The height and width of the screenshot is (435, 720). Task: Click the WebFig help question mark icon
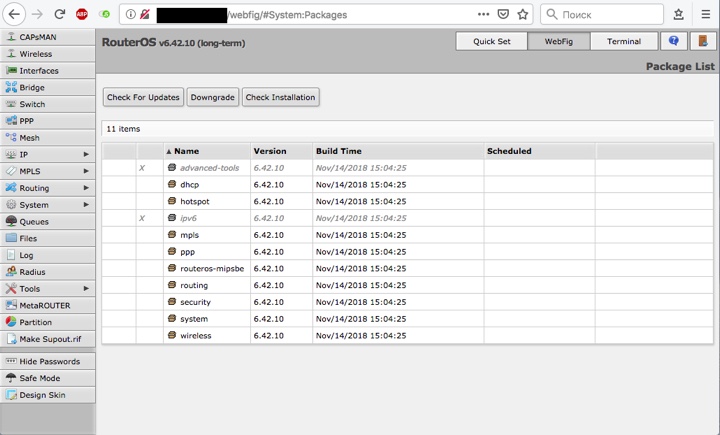point(674,41)
